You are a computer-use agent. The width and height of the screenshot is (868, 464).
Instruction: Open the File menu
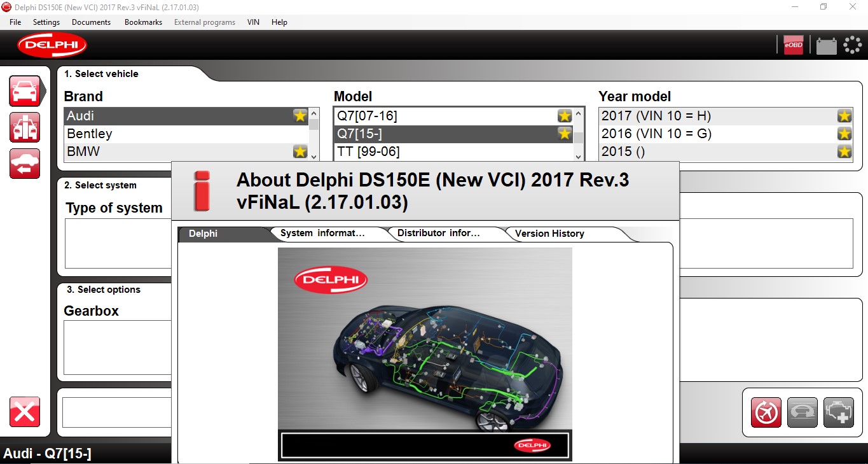click(x=15, y=22)
